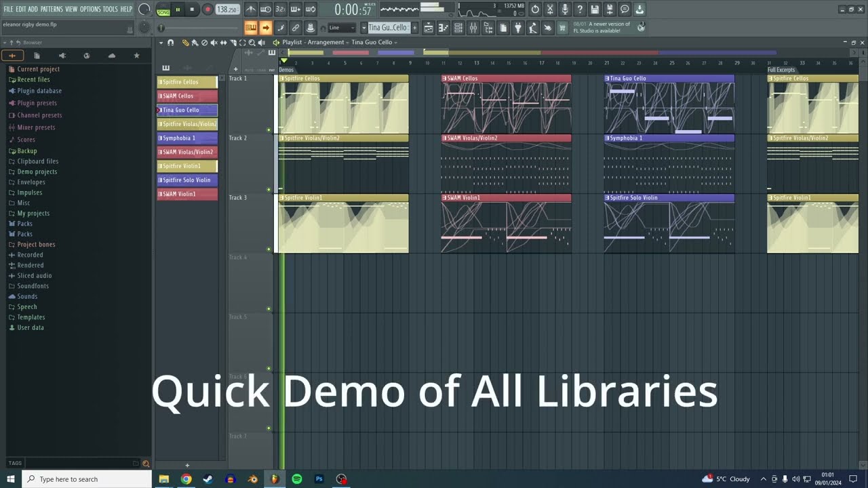Click the song position slider
868x488 pixels.
tap(199, 28)
